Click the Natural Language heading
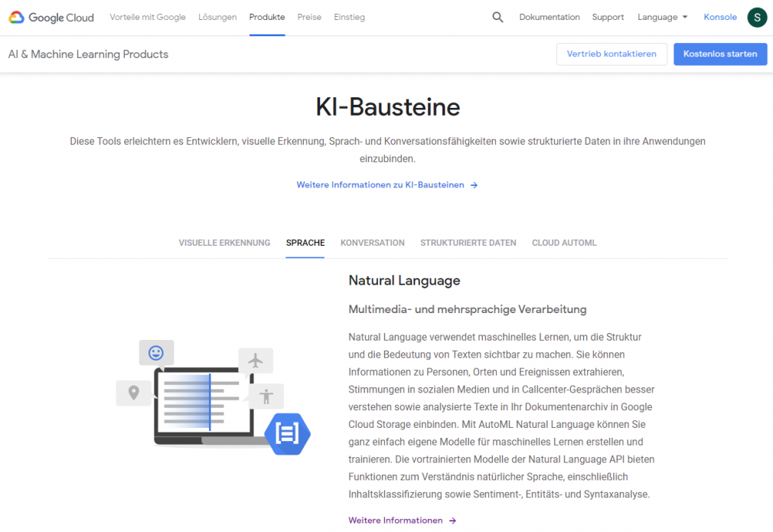Viewport: 773px width, 532px height. pyautogui.click(x=404, y=281)
